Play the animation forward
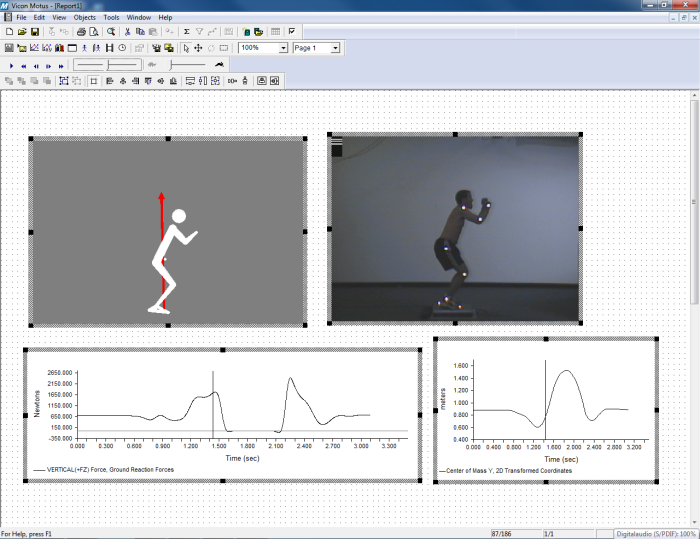The image size is (700, 539). [12, 66]
